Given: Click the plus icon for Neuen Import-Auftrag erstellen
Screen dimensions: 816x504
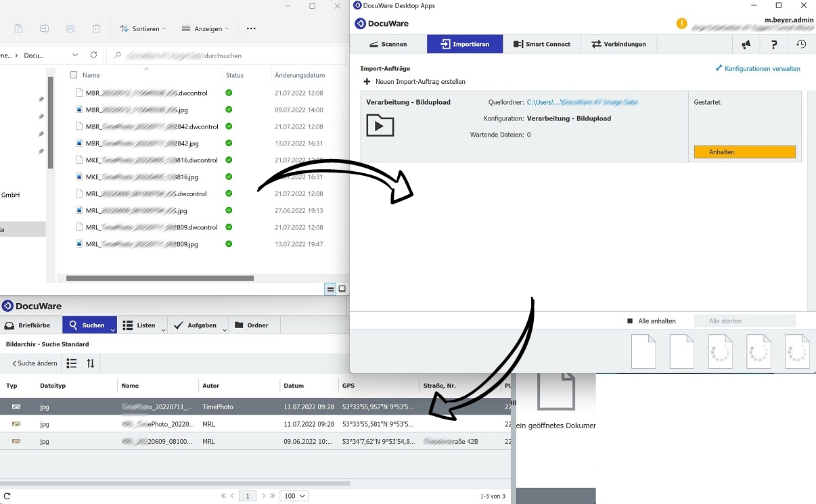Looking at the screenshot, I should pos(367,82).
